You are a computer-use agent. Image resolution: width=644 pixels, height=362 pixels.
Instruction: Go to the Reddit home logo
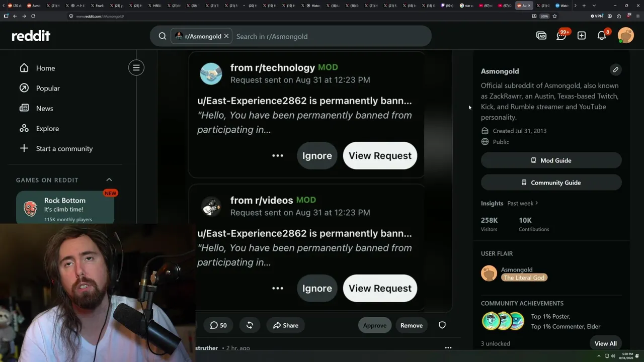coord(31,36)
